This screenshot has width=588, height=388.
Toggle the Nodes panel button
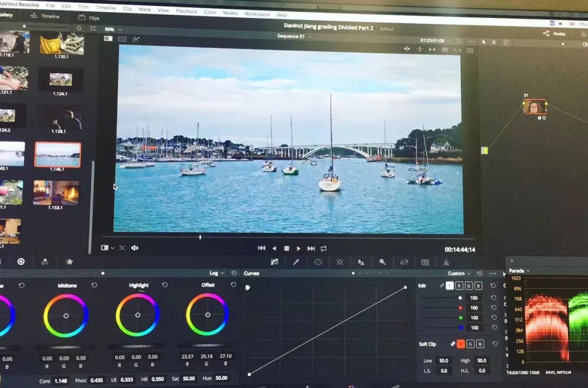point(554,34)
